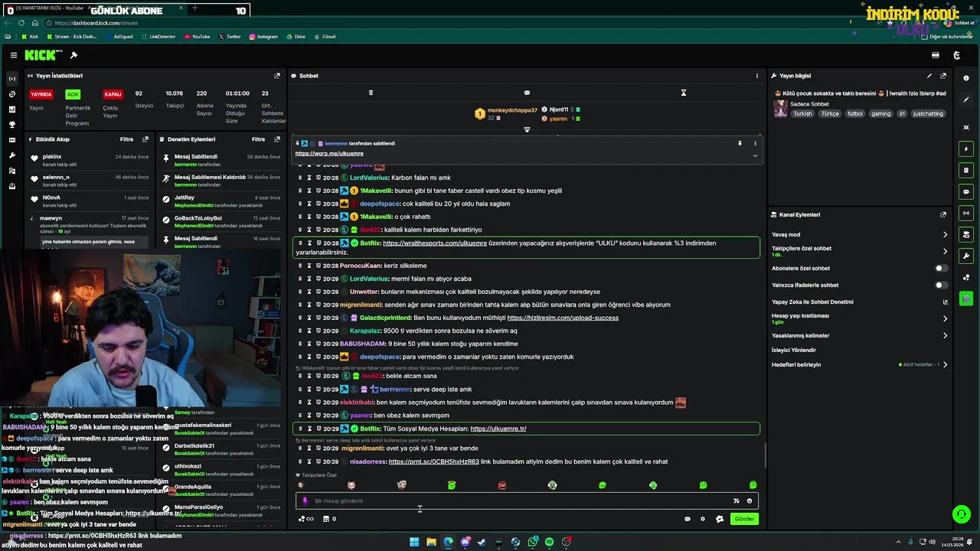Viewport: 980px width, 551px height.
Task: Open the trophy achievements icon in sidebar
Action: (11, 125)
